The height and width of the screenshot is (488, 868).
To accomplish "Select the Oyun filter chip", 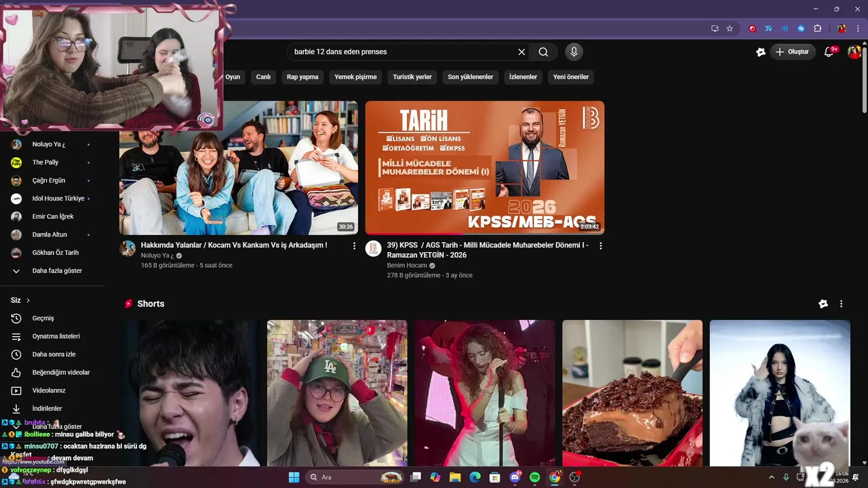I will [x=233, y=77].
